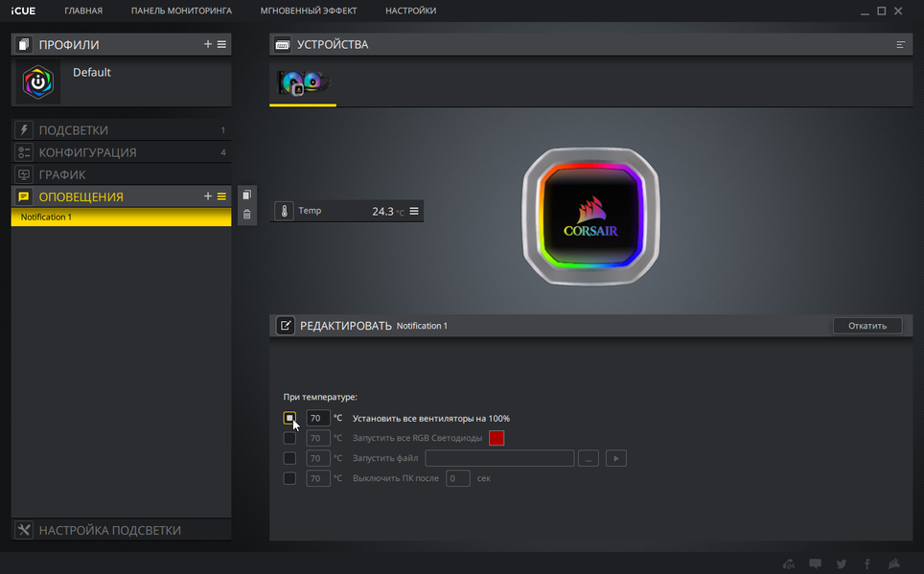Click the support headset icon in footer

click(x=789, y=563)
